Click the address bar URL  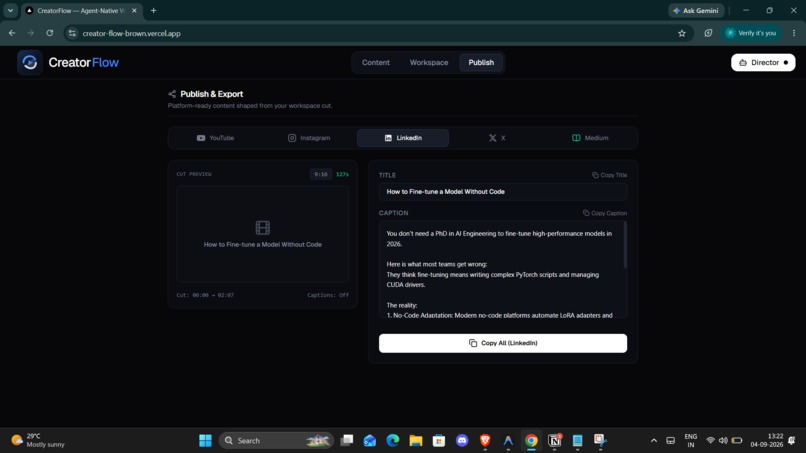[132, 33]
